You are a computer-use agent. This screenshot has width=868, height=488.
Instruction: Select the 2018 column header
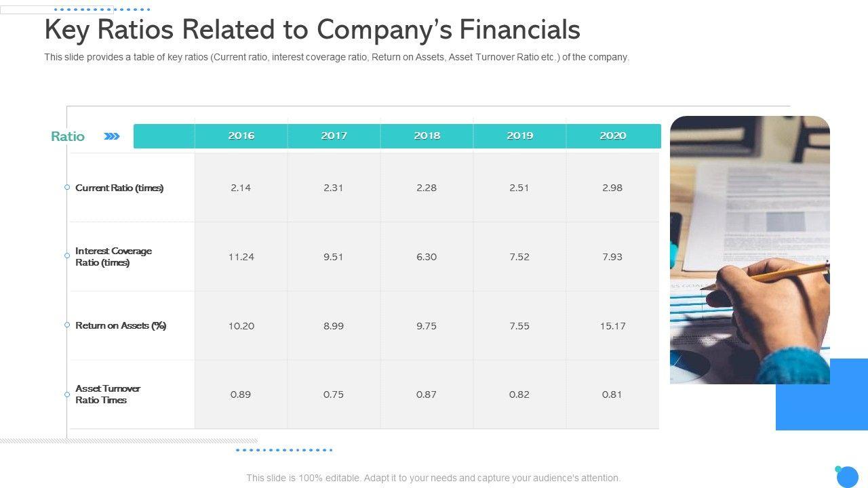pos(427,136)
